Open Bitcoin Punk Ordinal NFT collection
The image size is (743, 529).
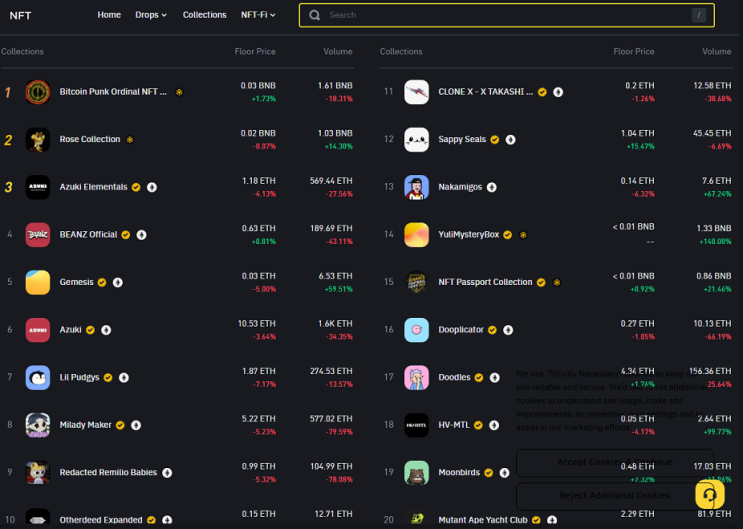pos(113,92)
